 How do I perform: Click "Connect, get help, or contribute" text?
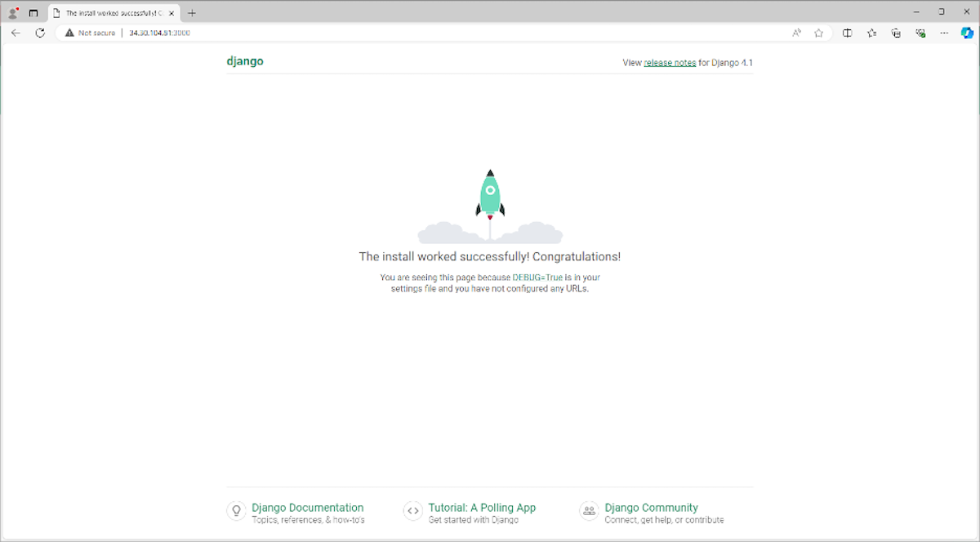(x=664, y=520)
